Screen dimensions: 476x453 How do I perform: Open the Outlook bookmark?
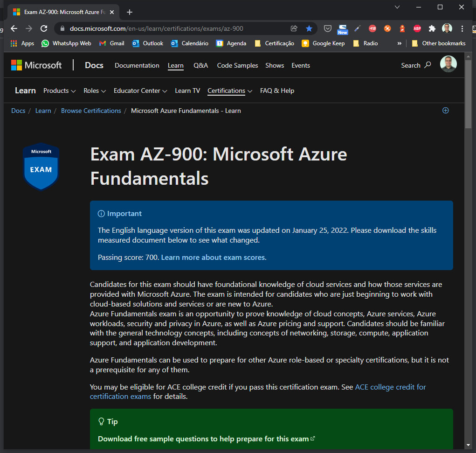148,43
